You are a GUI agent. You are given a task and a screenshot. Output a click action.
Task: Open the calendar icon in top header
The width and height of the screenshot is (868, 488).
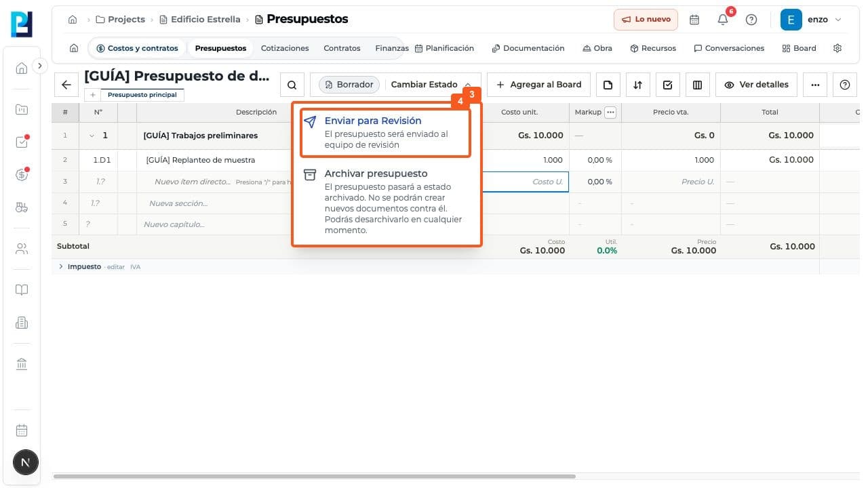(x=694, y=20)
